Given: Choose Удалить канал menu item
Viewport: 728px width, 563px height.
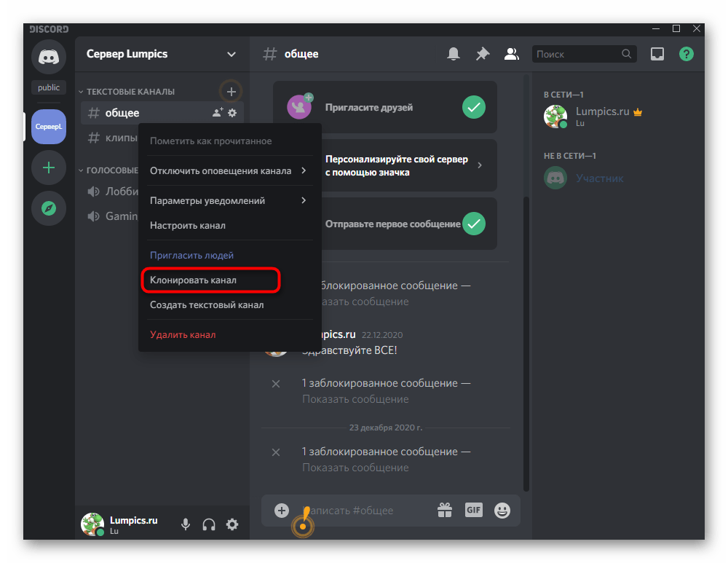Looking at the screenshot, I should 230,334.
